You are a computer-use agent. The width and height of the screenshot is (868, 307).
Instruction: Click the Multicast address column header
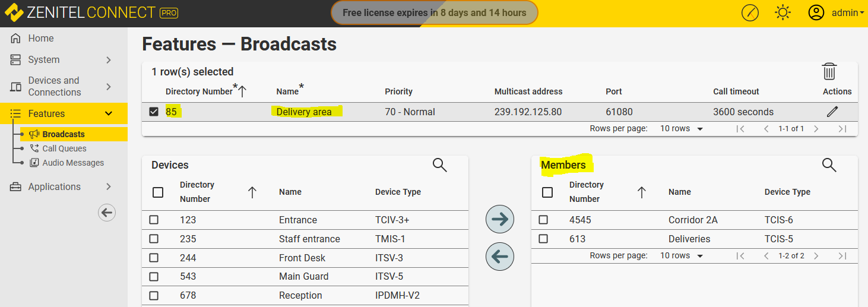[x=528, y=91]
